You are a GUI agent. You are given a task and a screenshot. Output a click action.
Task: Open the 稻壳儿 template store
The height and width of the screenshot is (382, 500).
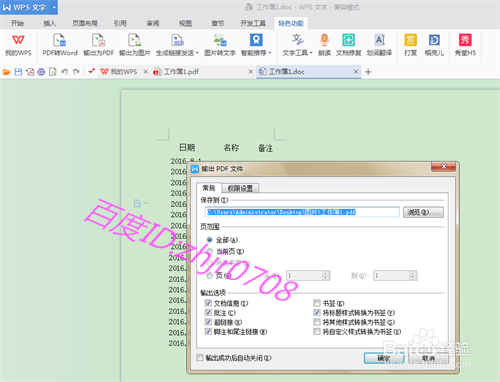(434, 45)
